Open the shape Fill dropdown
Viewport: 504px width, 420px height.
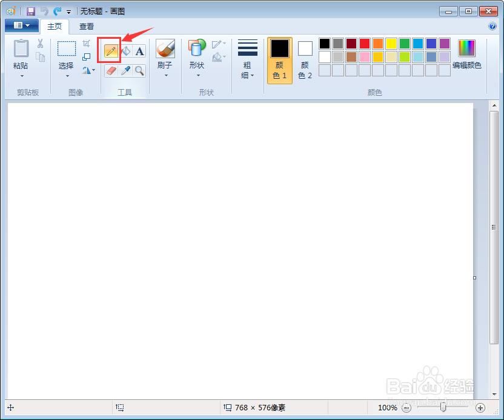pyautogui.click(x=219, y=57)
